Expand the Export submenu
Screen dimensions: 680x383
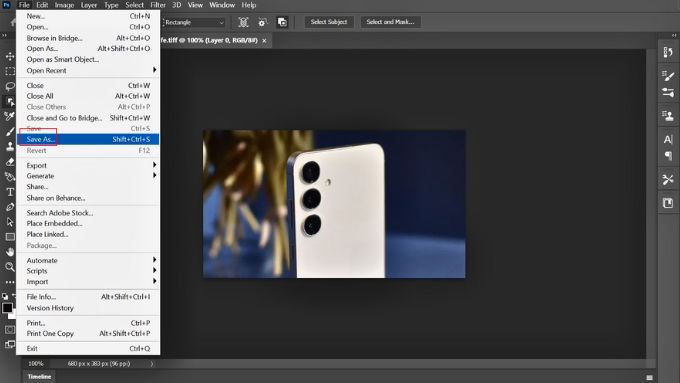[x=88, y=165]
